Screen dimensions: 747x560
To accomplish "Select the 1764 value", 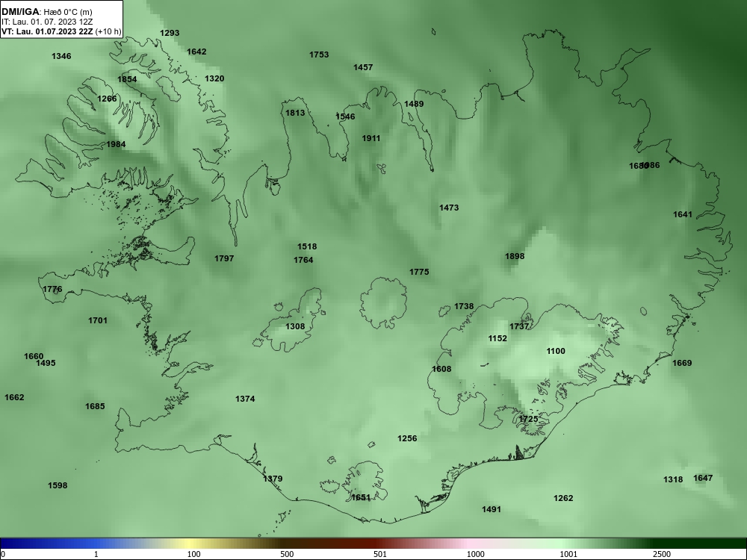I will coord(303,260).
